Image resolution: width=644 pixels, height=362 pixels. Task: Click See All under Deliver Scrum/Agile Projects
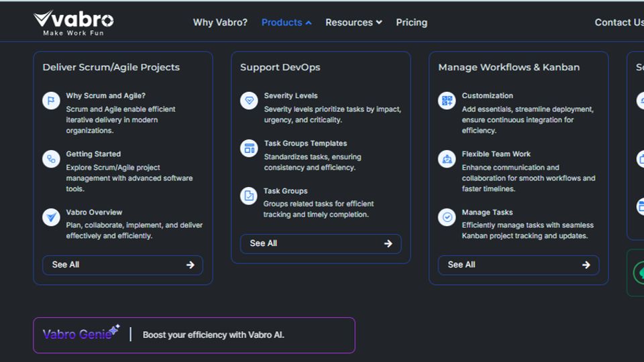pyautogui.click(x=123, y=265)
